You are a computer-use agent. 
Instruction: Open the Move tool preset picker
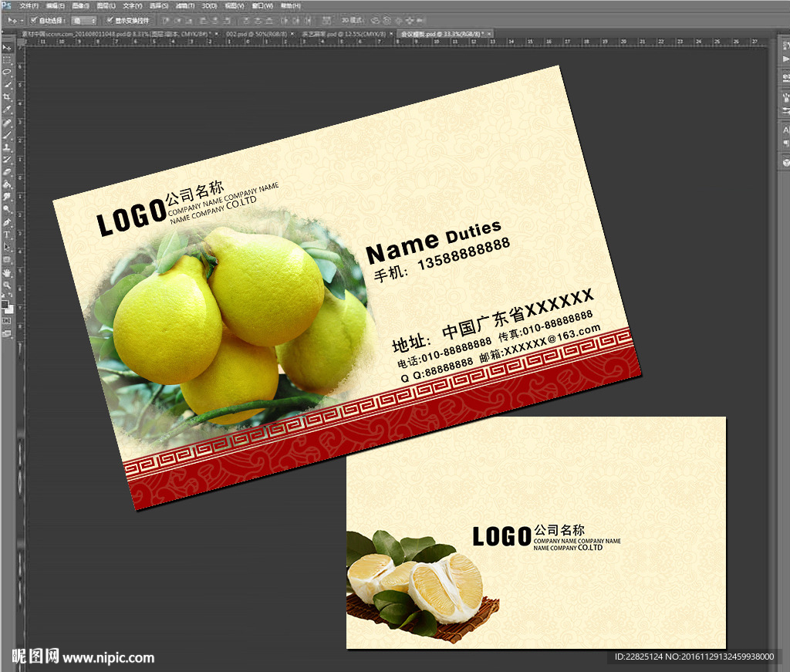14,21
